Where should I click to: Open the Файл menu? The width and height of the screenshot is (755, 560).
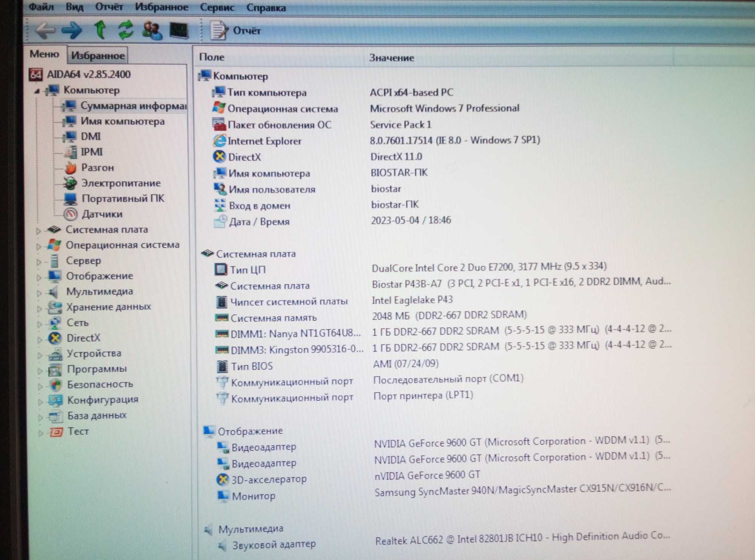(42, 6)
